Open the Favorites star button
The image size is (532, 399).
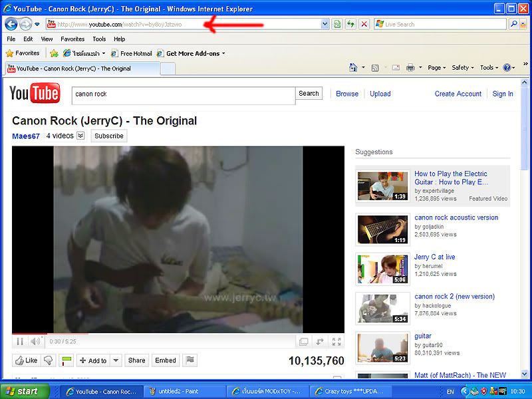(x=23, y=53)
